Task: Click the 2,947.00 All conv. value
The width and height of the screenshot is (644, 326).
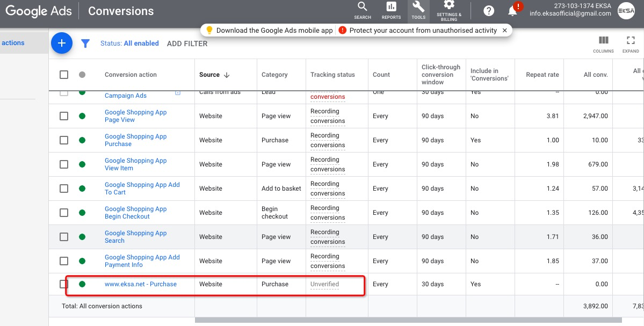Action: pyautogui.click(x=596, y=116)
